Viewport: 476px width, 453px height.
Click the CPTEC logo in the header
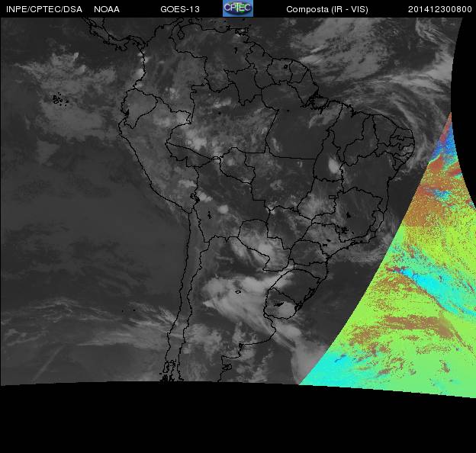pyautogui.click(x=238, y=8)
